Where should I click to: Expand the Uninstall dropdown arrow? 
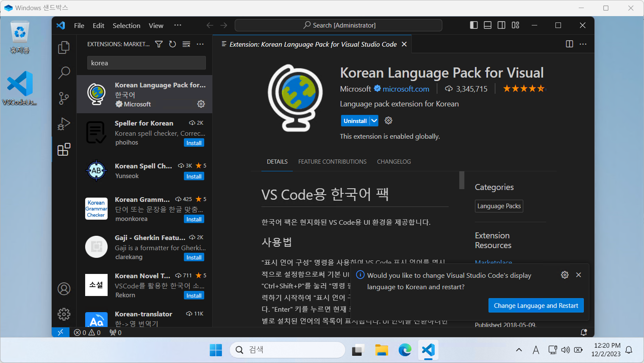click(374, 121)
